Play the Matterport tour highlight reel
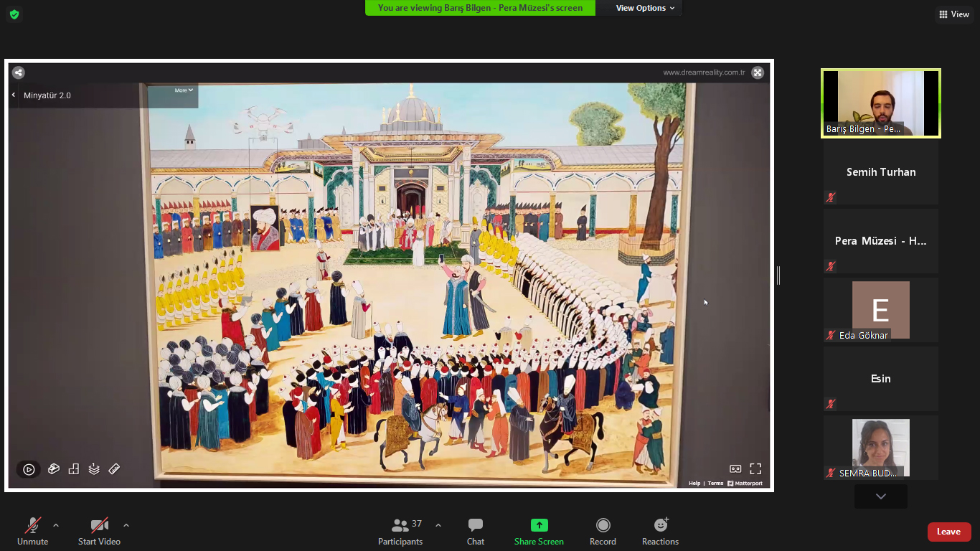Viewport: 980px width, 551px height. coord(29,469)
